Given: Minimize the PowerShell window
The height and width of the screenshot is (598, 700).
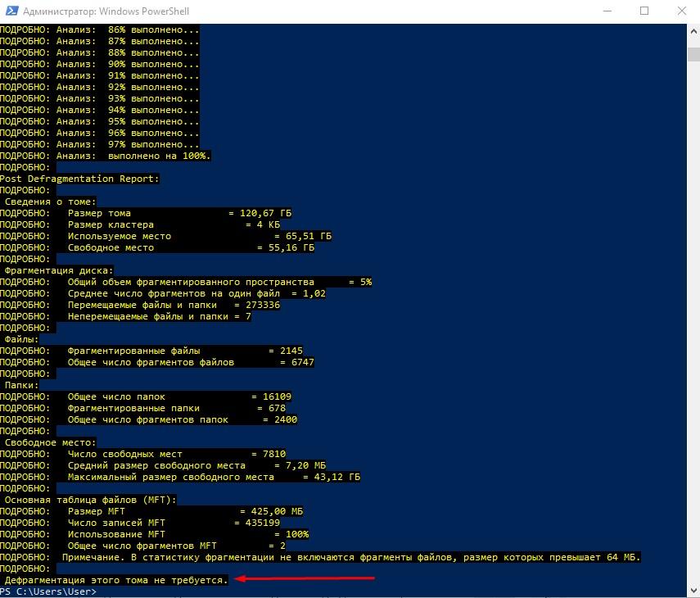Looking at the screenshot, I should coord(607,11).
